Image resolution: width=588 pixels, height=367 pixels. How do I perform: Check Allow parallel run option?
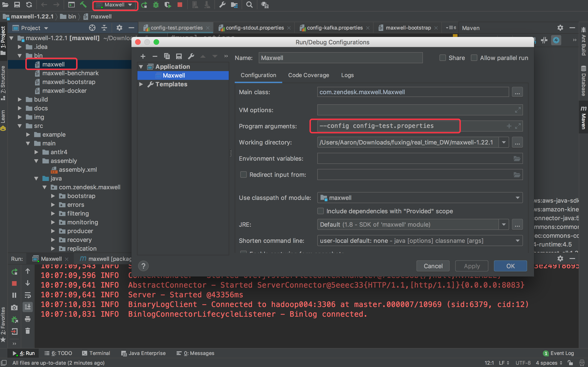(x=474, y=58)
